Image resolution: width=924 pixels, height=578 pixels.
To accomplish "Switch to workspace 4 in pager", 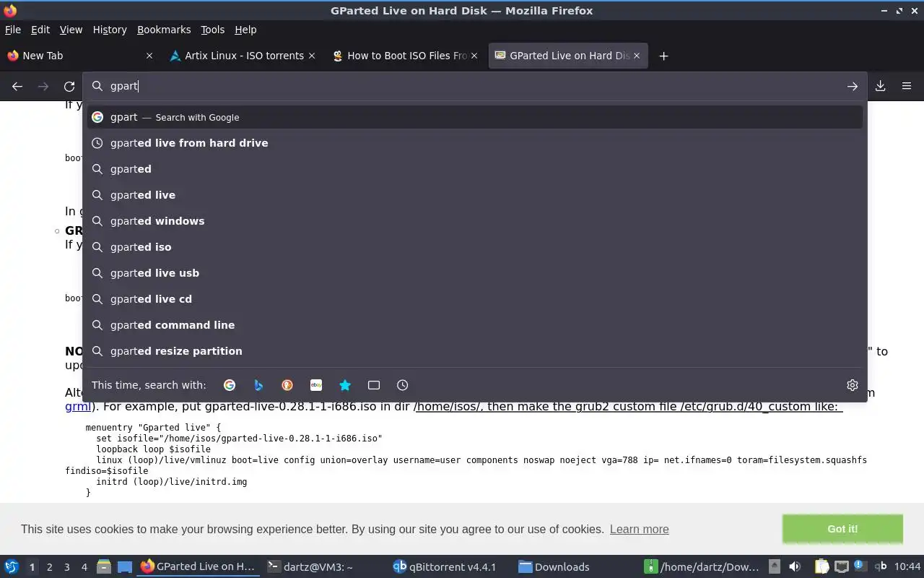I will coord(84,567).
